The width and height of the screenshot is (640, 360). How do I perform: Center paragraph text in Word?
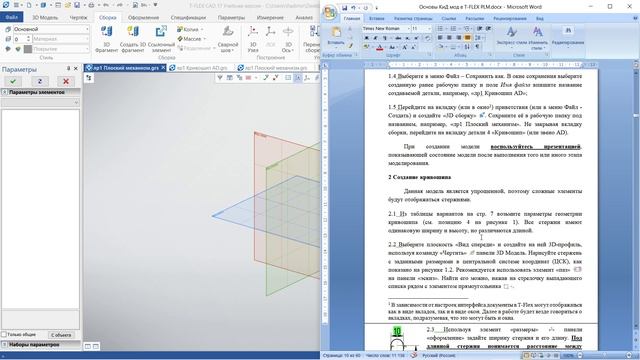[449, 38]
